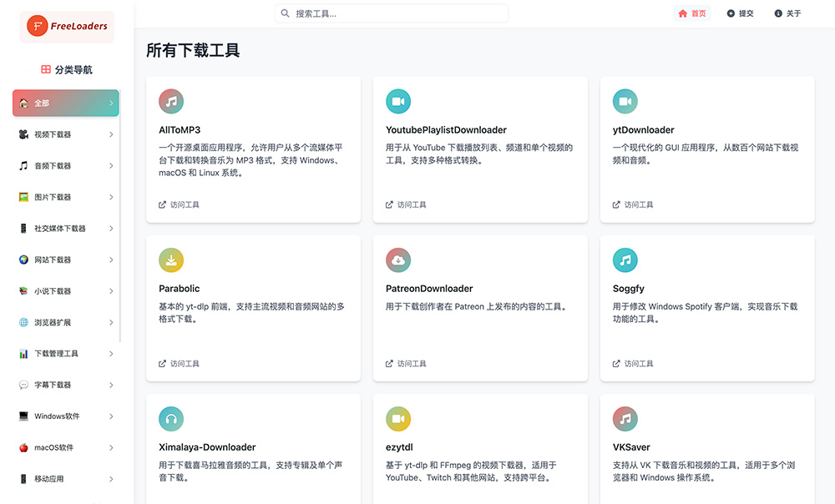The height and width of the screenshot is (504, 835).
Task: Click the video camera icon beside 视频下载器
Action: (23, 134)
